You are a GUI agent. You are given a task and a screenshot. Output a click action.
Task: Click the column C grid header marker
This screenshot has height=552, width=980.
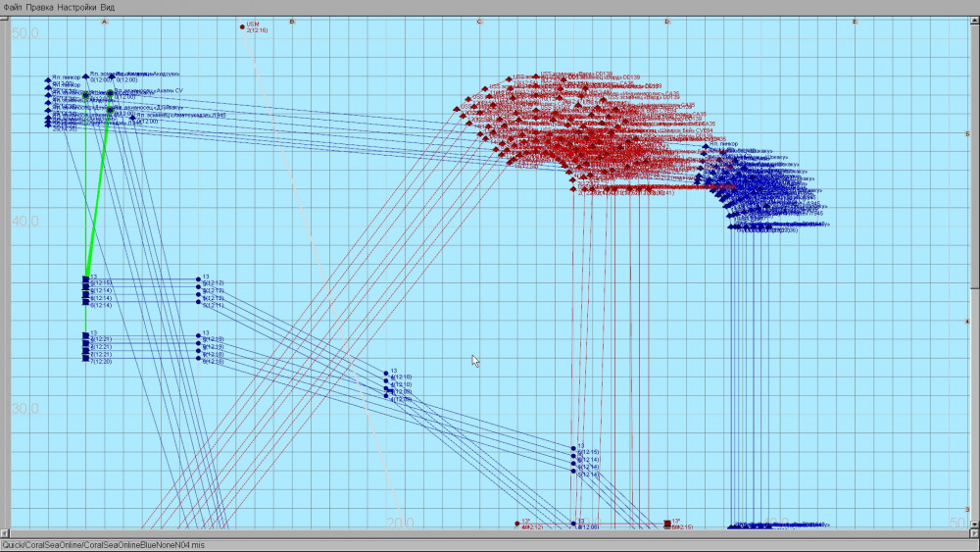pyautogui.click(x=479, y=21)
